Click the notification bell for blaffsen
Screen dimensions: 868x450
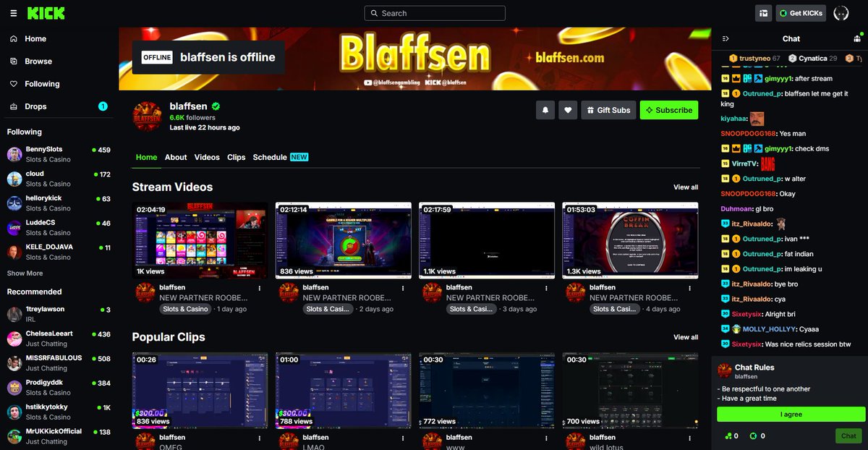point(545,110)
